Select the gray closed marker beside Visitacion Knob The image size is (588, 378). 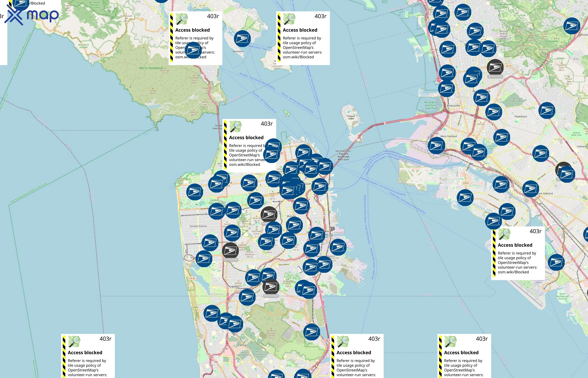tap(271, 287)
